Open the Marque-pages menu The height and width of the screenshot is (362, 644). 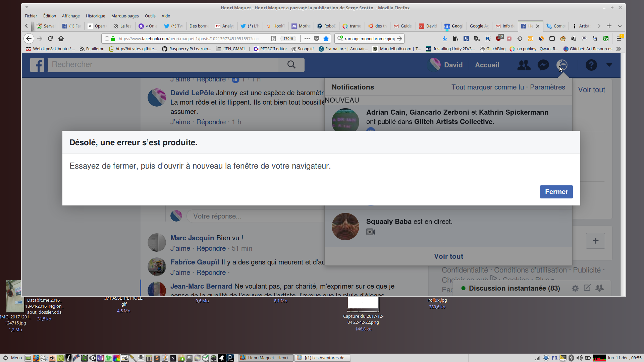click(125, 16)
